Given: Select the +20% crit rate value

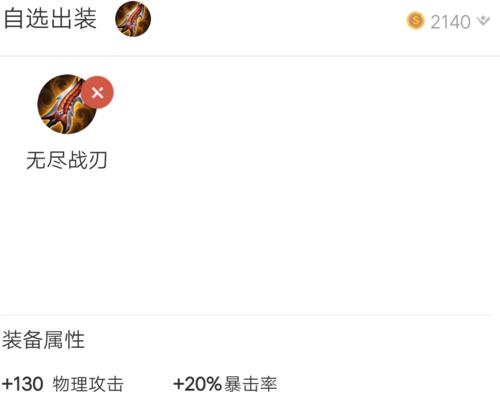Looking at the screenshot, I should pos(197,384).
